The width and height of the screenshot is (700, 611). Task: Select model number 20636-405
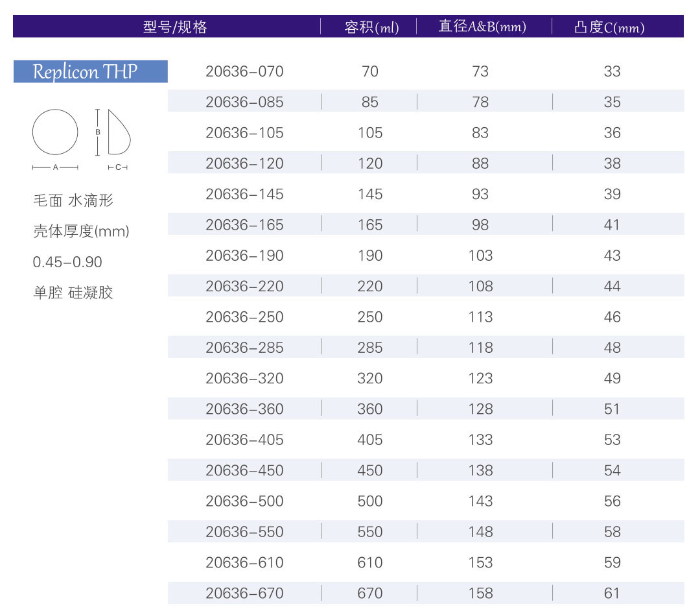(244, 440)
